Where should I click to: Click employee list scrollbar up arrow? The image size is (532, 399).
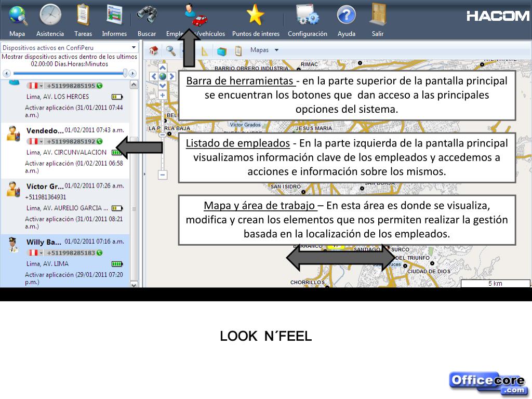134,85
